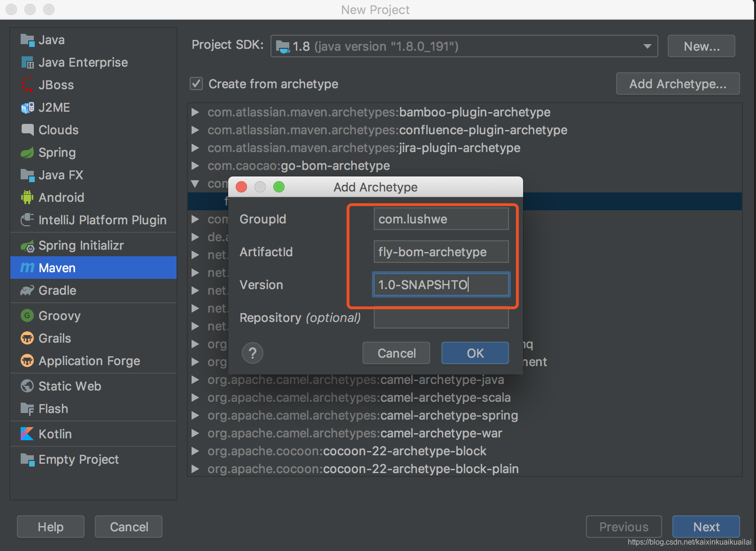This screenshot has width=756, height=551.
Task: Expand confluence-plugin-archetype tree node
Action: 195,130
